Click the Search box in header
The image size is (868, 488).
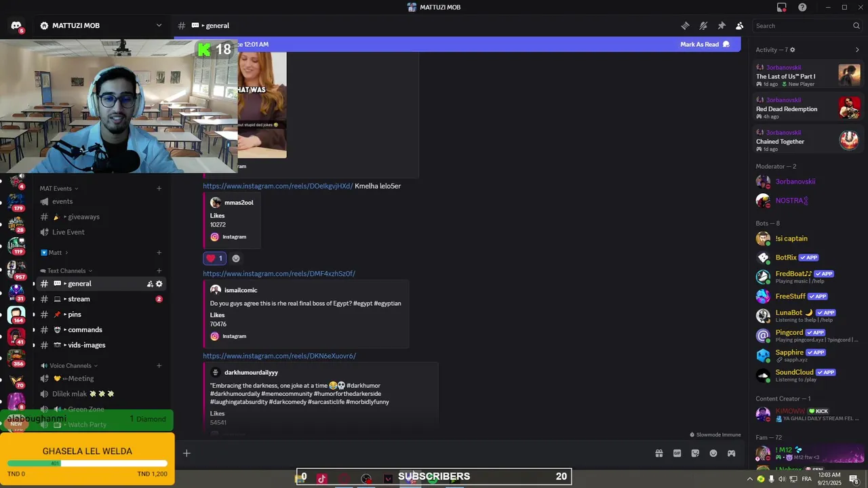click(x=808, y=26)
